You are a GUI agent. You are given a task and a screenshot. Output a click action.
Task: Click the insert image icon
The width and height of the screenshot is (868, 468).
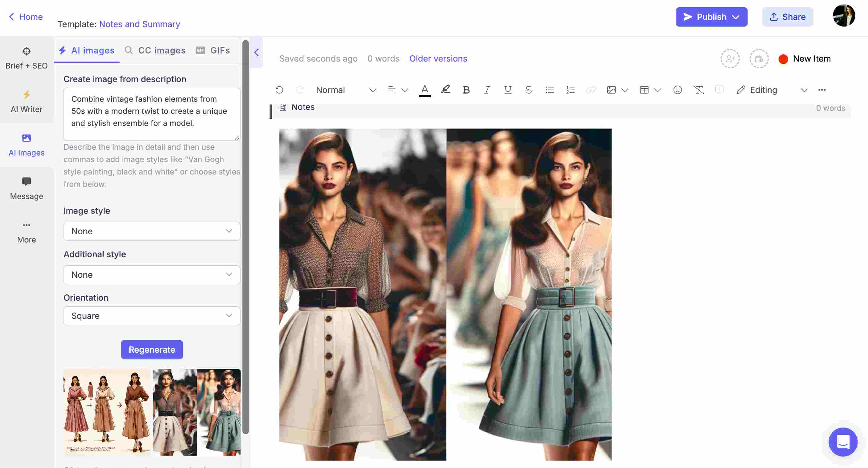611,90
